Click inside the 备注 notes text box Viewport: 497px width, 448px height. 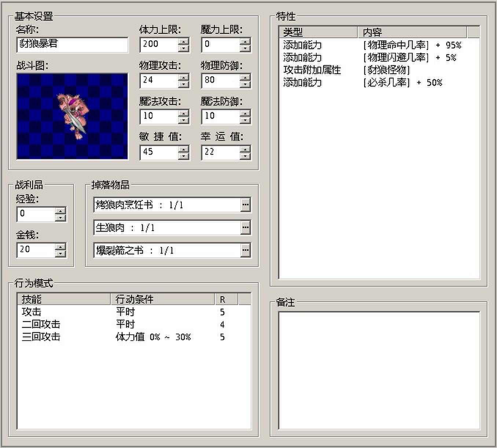tap(379, 370)
